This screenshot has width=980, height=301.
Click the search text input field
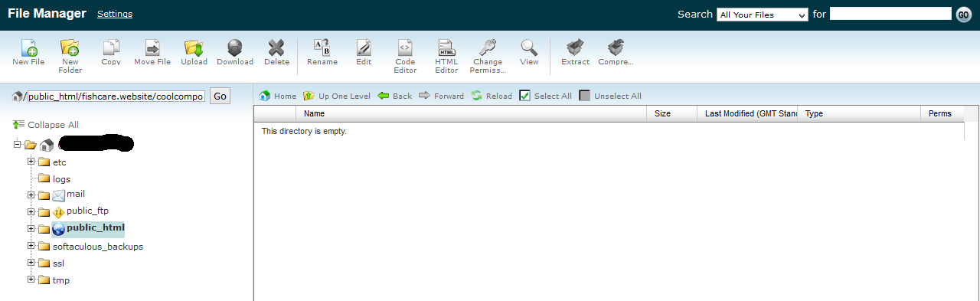pos(890,14)
